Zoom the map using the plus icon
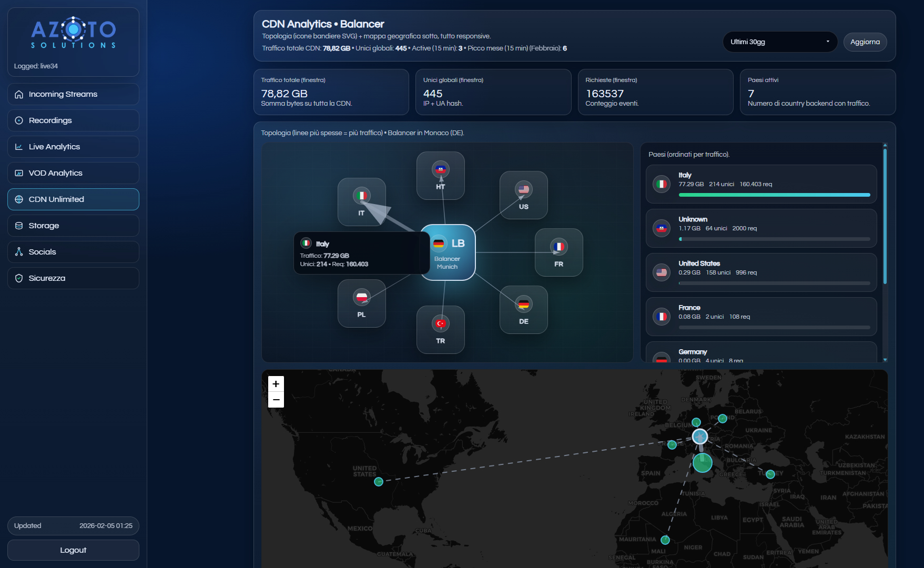924x568 pixels. coord(276,384)
